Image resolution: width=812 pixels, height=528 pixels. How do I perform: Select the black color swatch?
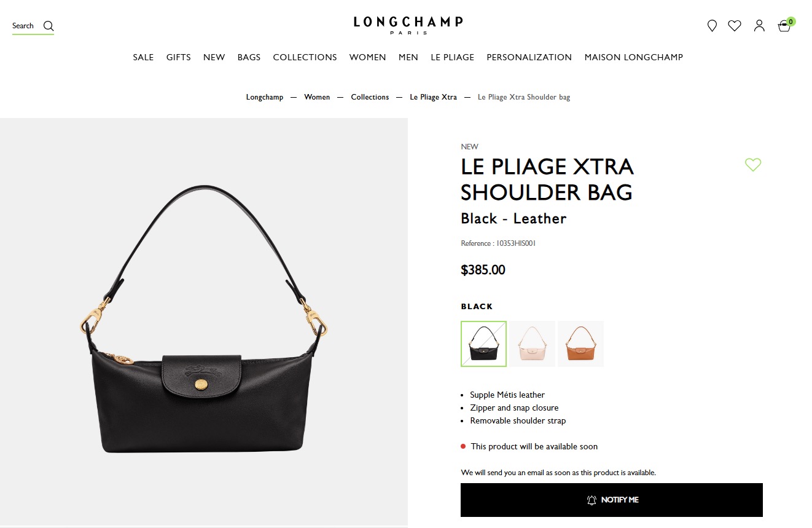tap(483, 344)
